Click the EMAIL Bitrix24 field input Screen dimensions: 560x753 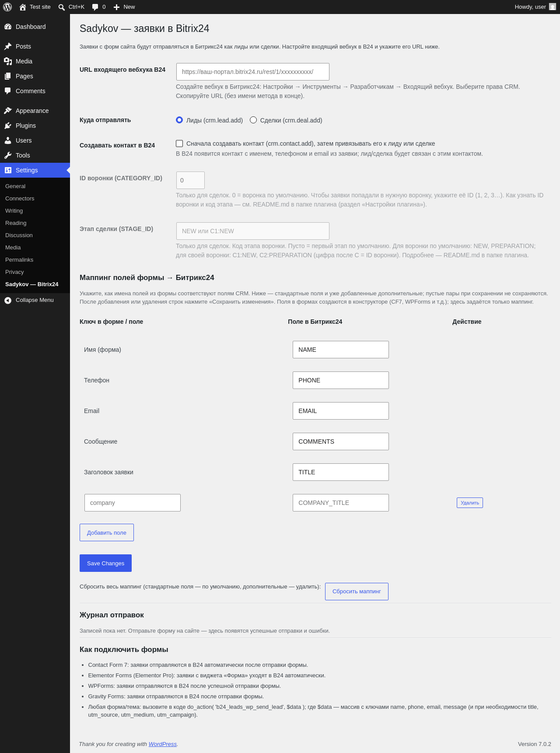coord(341,411)
